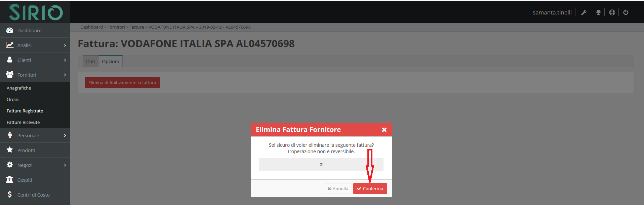
Task: Expand the Personale menu chevron
Action: click(x=65, y=135)
